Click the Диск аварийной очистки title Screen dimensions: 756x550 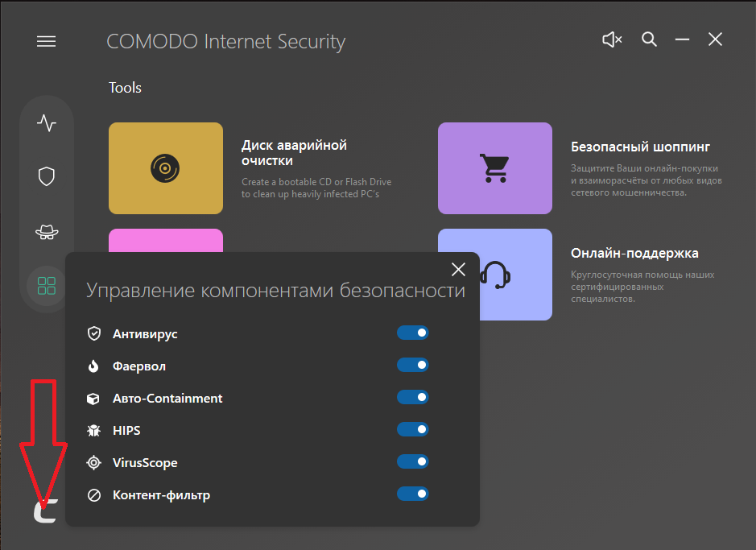click(x=294, y=153)
